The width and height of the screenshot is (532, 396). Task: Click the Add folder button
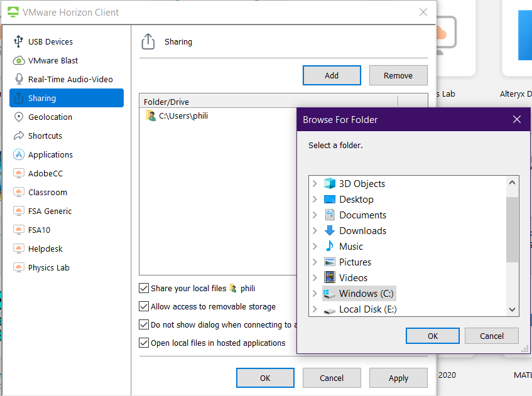click(332, 75)
